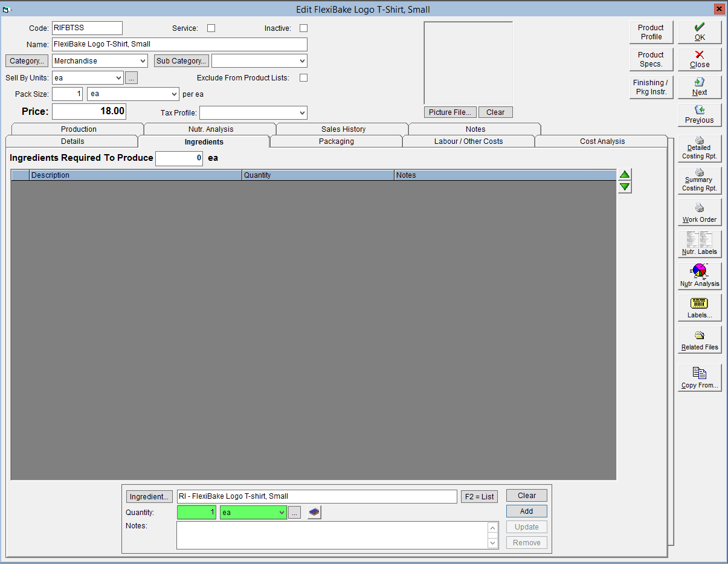The image size is (728, 564).
Task: Move ingredient down with green down arrow
Action: [625, 187]
